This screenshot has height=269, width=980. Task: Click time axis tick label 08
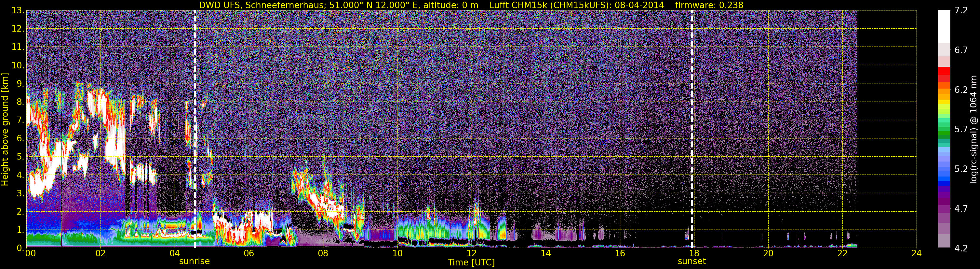(x=323, y=253)
